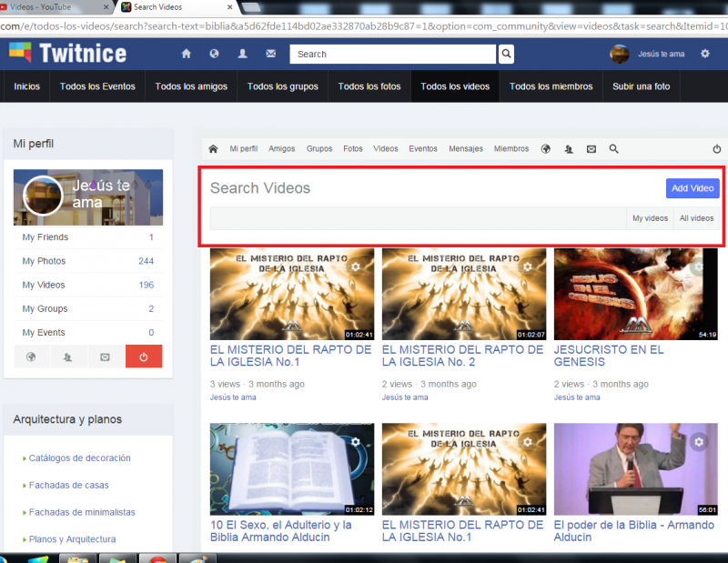Open Catálogos de decoración link
This screenshot has height=563, width=728.
79,458
